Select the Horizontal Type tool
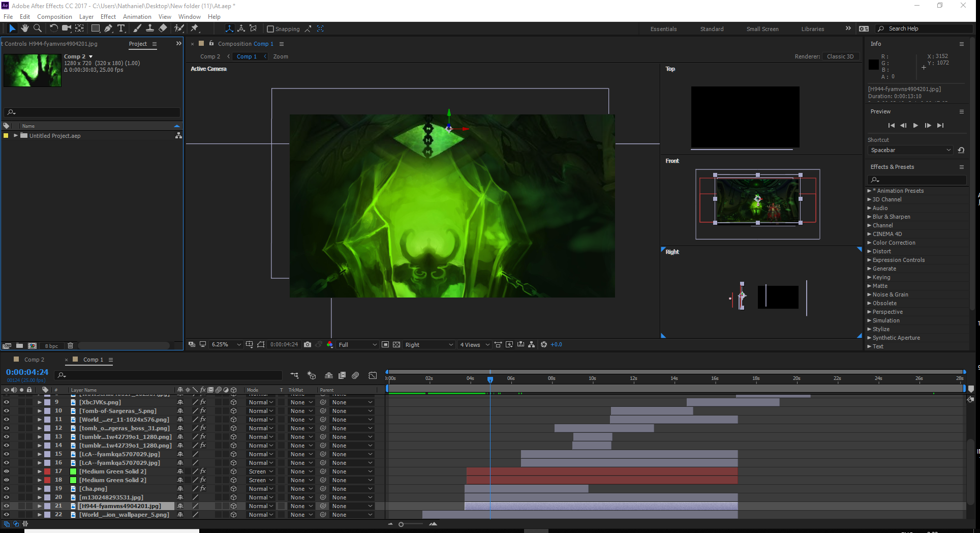The width and height of the screenshot is (980, 533). [121, 28]
